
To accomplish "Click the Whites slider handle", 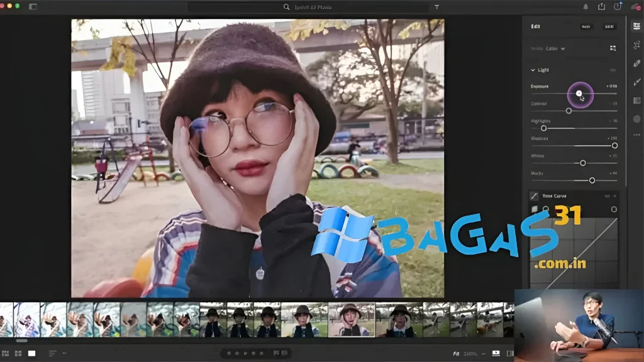I will tap(583, 163).
